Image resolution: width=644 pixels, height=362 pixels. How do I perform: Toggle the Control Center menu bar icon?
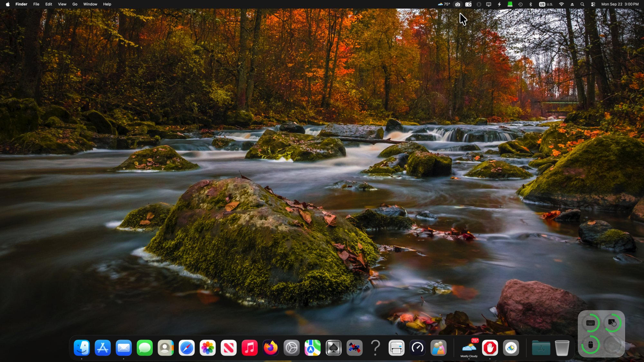pyautogui.click(x=593, y=4)
